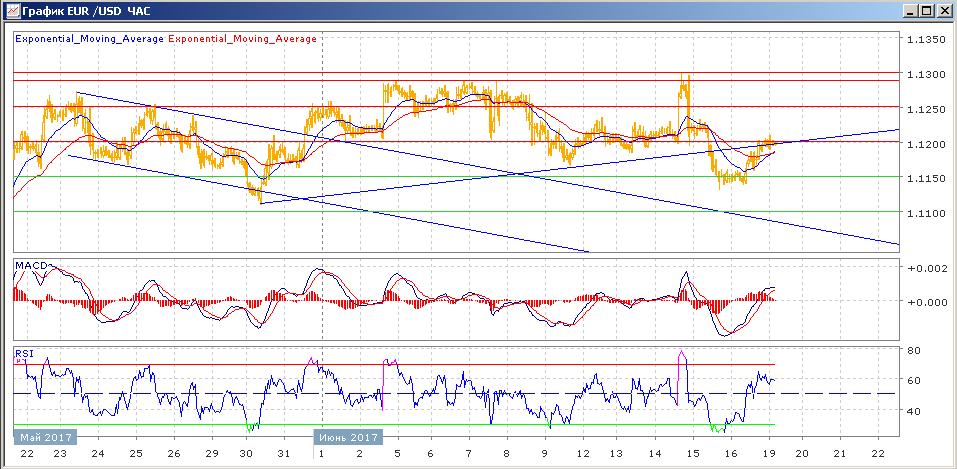Close the EUR/USD chart window
The width and height of the screenshot is (957, 469).
point(944,10)
